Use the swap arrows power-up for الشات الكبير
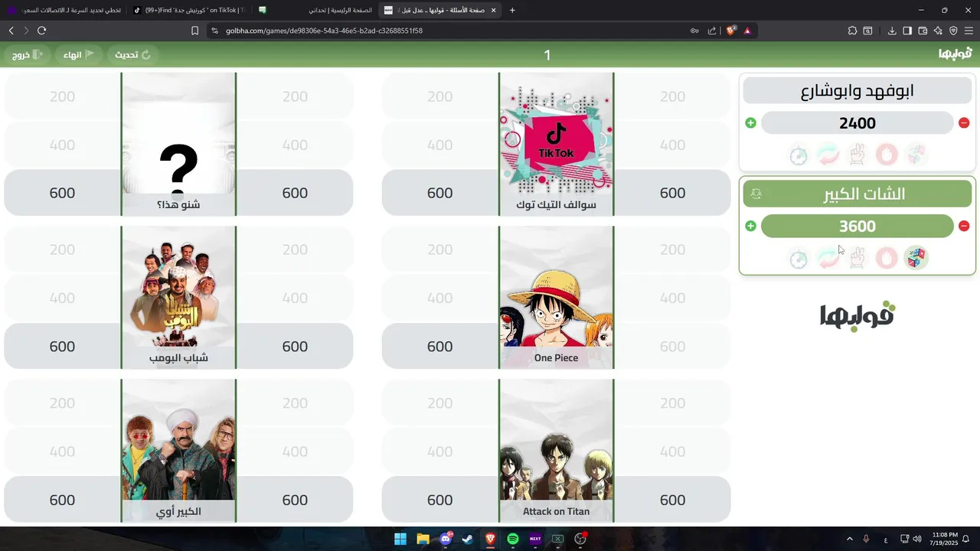The image size is (980, 551). tap(828, 259)
